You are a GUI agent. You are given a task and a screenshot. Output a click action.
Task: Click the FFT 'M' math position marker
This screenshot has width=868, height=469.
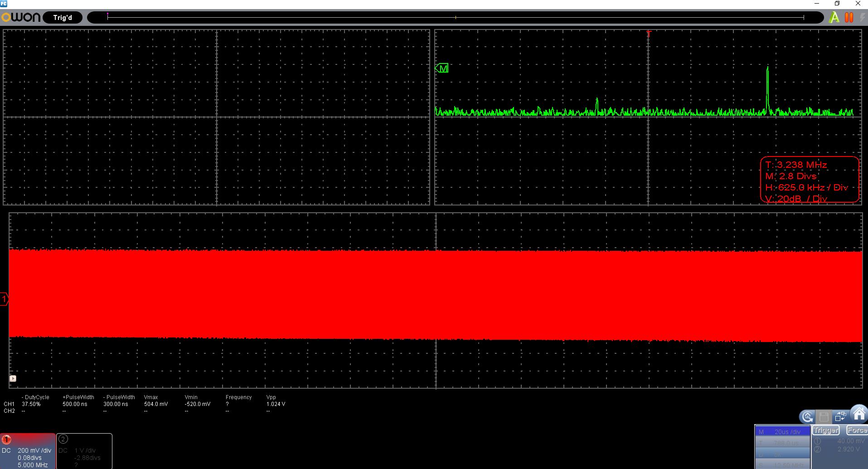coord(442,68)
